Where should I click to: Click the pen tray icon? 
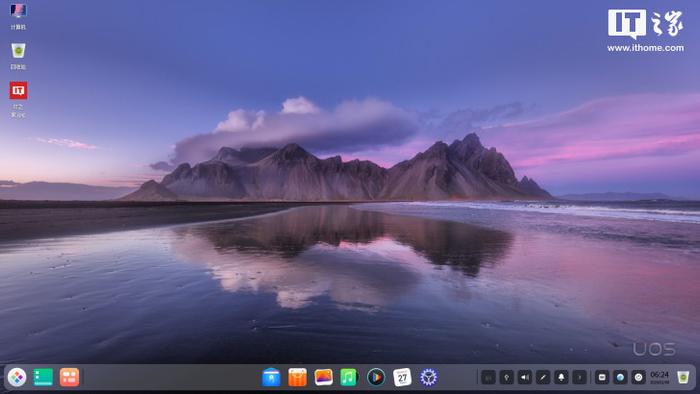tap(543, 377)
